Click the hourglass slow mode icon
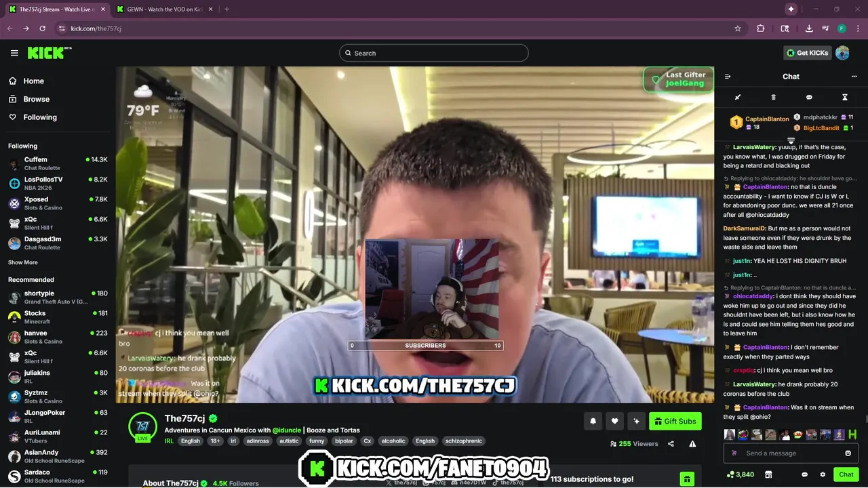The width and height of the screenshot is (868, 488). pos(844,98)
